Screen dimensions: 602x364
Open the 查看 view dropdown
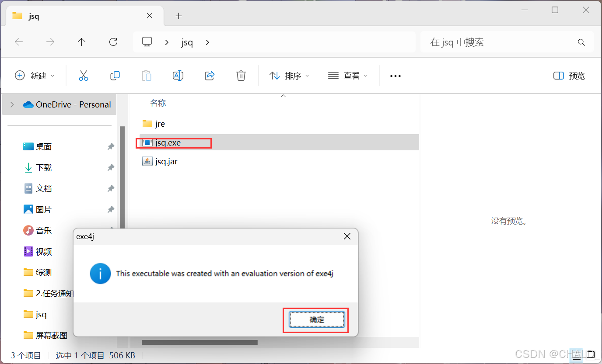[348, 75]
